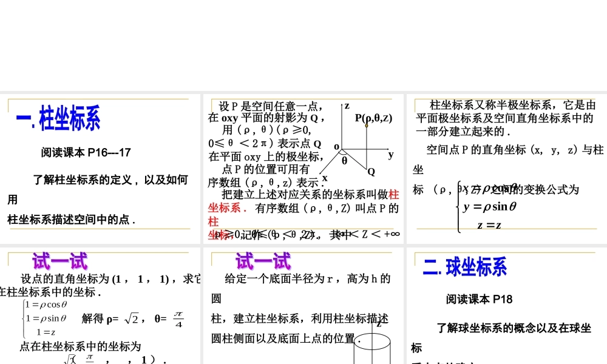Open the 试一试 slide about the cylinder

303,306
